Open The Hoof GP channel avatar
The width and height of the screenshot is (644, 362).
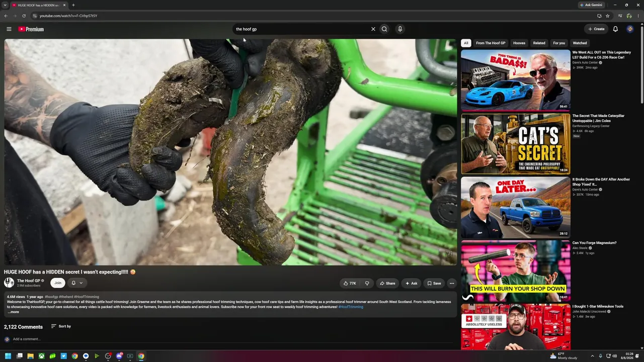(x=9, y=283)
